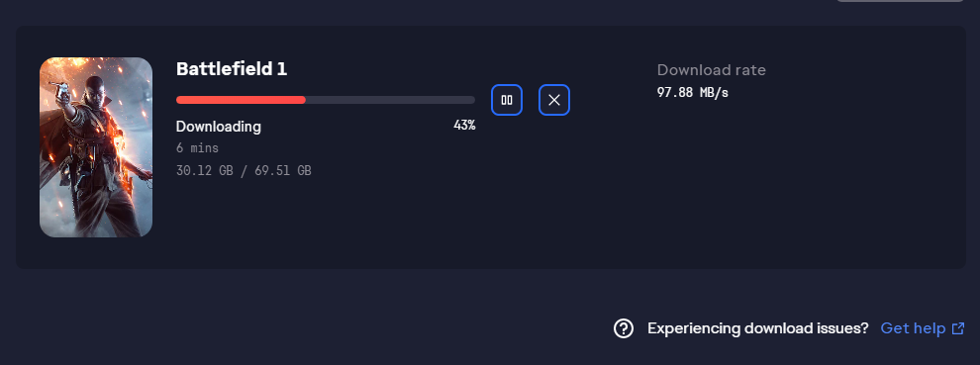Viewport: 980px width, 365px height.
Task: Click the 30.12 GB downloaded amount
Action: pos(204,170)
